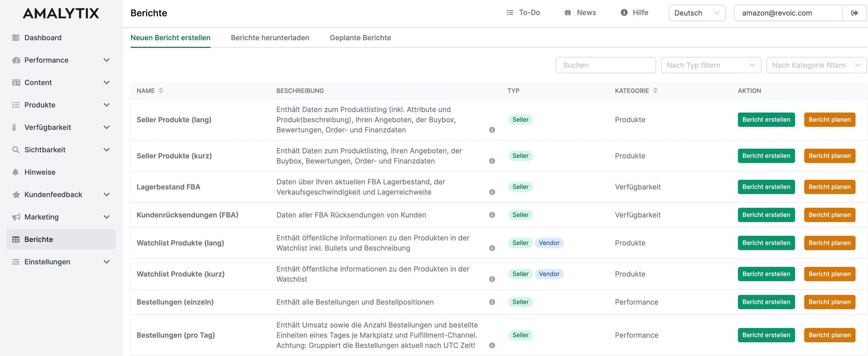The image size is (868, 356).
Task: Schedule report for Watchlist Produkte (kurz)
Action: point(830,274)
